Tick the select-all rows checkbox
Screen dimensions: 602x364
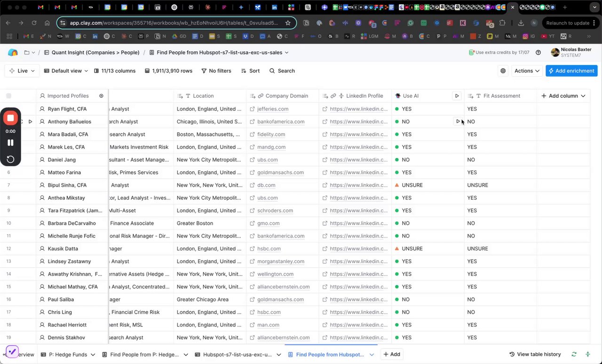[8, 96]
